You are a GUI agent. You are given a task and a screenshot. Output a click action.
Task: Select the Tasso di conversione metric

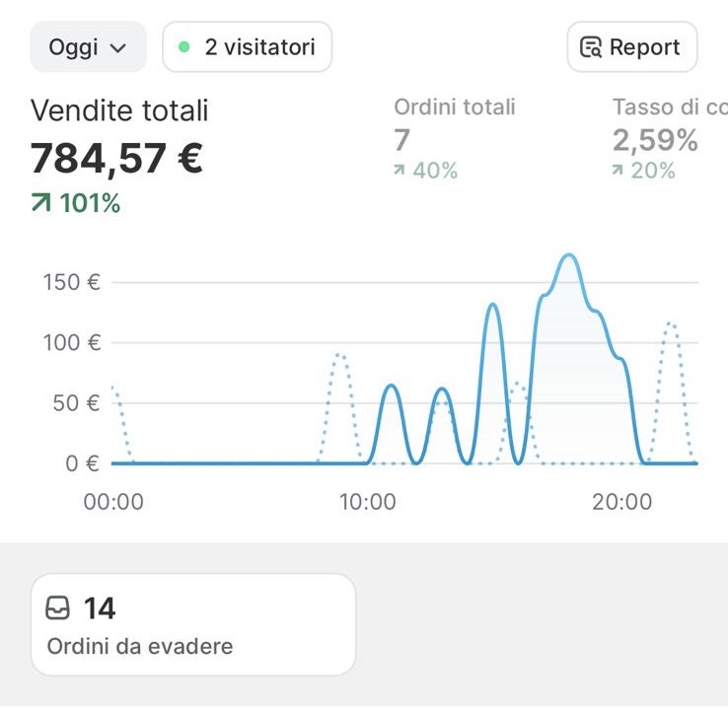click(x=670, y=107)
